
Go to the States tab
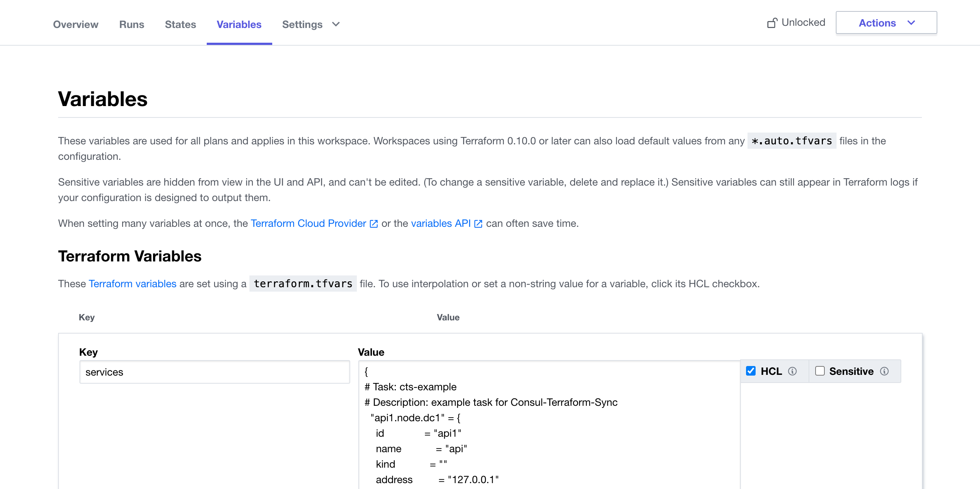click(x=180, y=24)
